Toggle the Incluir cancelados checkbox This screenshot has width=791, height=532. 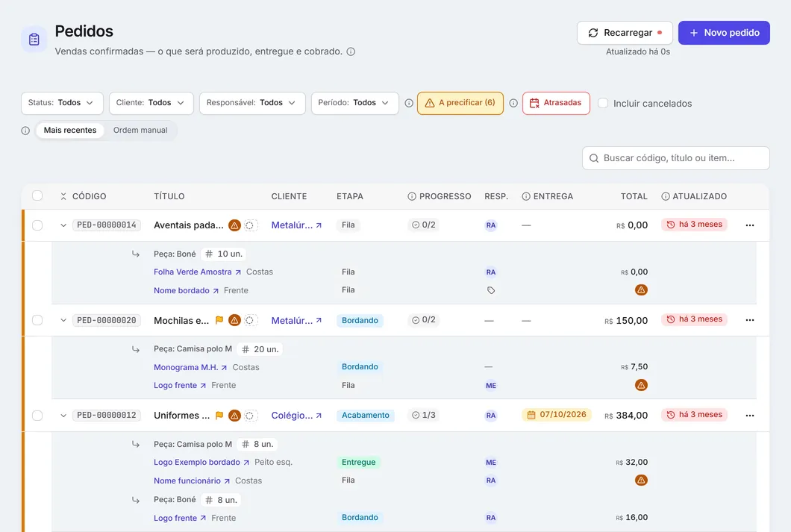point(603,103)
